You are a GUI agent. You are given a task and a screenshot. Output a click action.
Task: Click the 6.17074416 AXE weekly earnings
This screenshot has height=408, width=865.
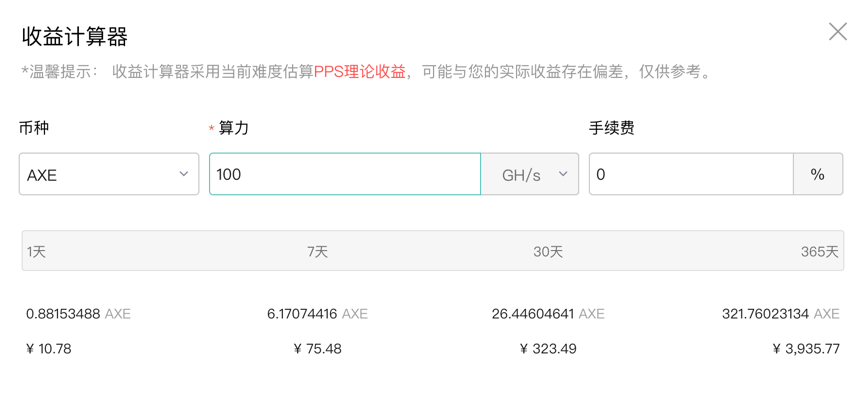pos(317,314)
